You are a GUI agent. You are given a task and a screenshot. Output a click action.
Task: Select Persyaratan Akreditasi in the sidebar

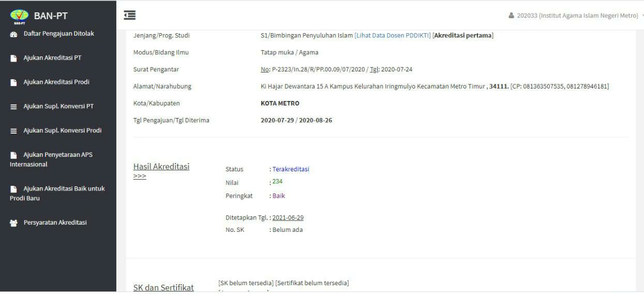(x=55, y=223)
